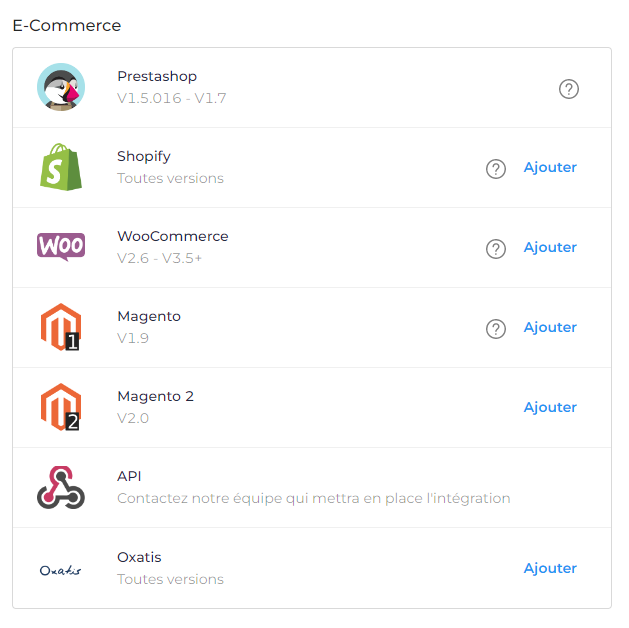The height and width of the screenshot is (628, 629).
Task: Click the WooCommerce row title
Action: coord(172,236)
